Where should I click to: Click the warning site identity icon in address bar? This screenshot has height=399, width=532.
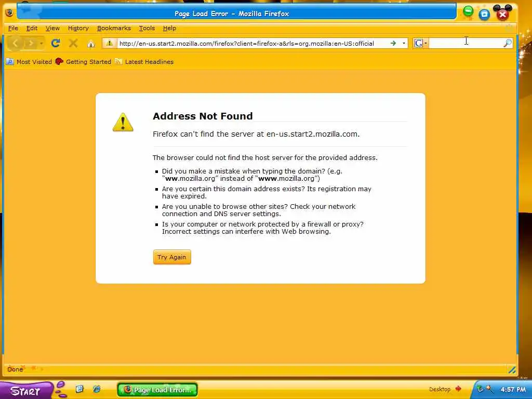tap(109, 43)
